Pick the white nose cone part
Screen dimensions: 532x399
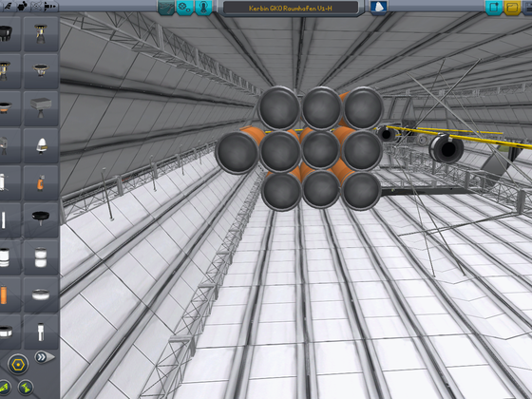41,146
